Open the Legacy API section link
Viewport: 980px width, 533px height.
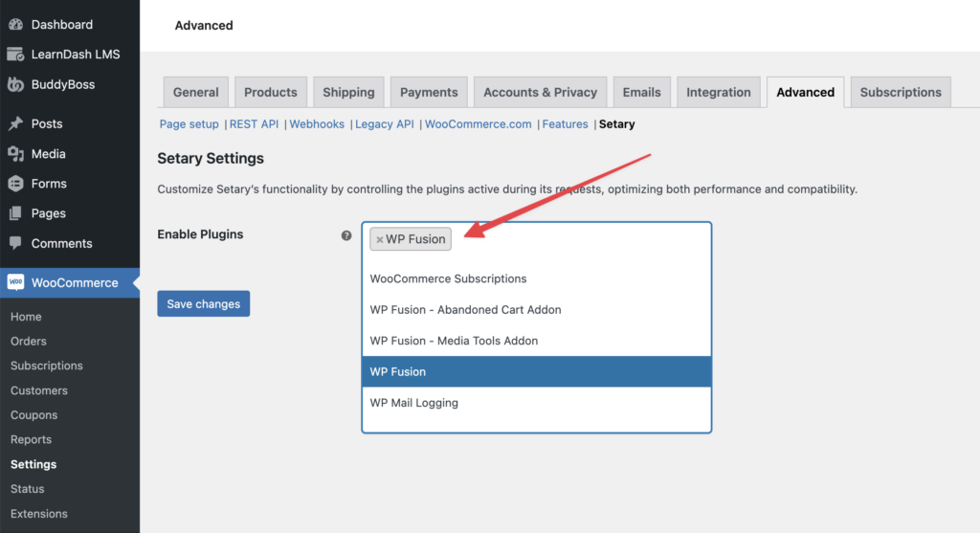tap(385, 123)
